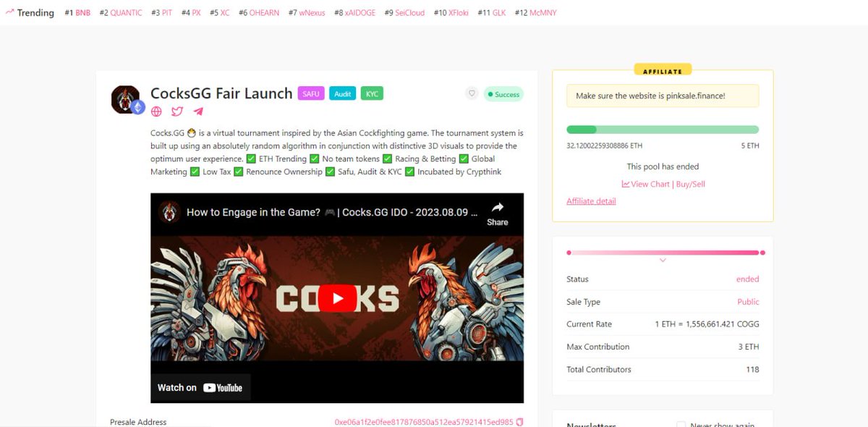Click the Status value "ended"

(747, 279)
